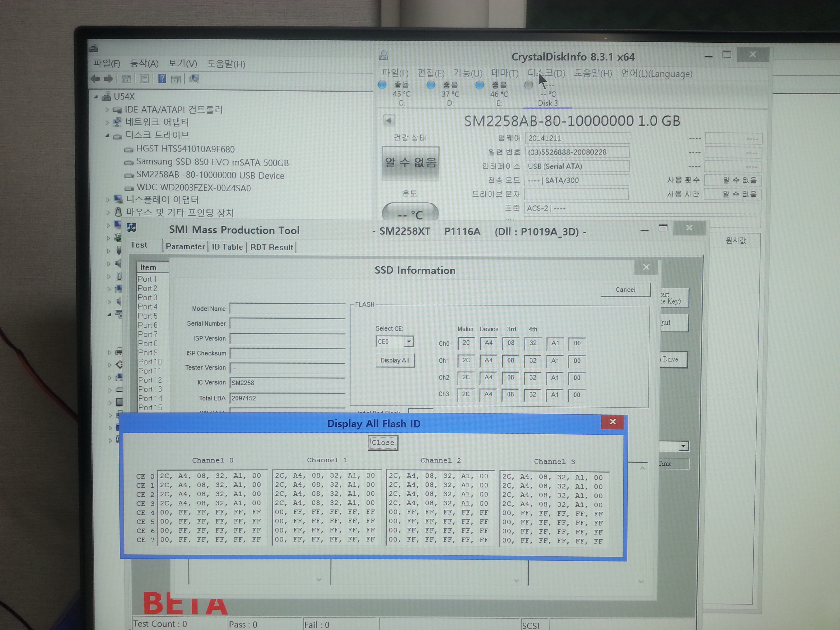The width and height of the screenshot is (840, 630).
Task: Click scan for hardware changes toolbar icon
Action: click(x=194, y=78)
